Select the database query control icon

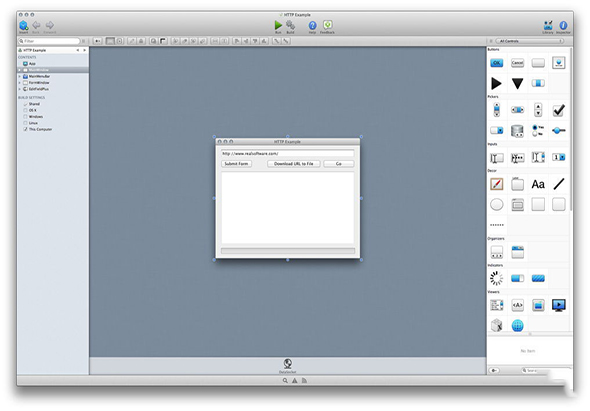click(x=517, y=131)
